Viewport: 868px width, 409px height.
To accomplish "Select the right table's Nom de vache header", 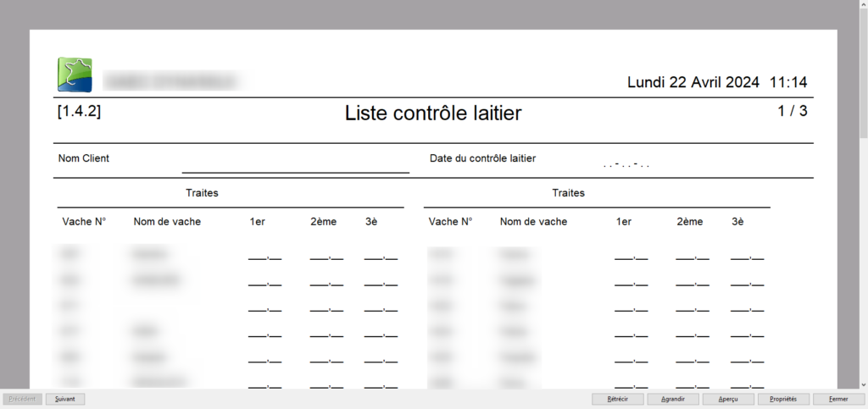I will tap(533, 222).
